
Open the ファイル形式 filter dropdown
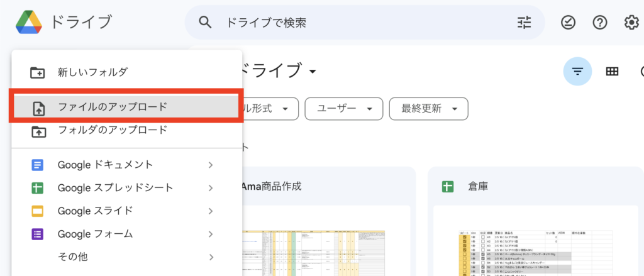(270, 109)
